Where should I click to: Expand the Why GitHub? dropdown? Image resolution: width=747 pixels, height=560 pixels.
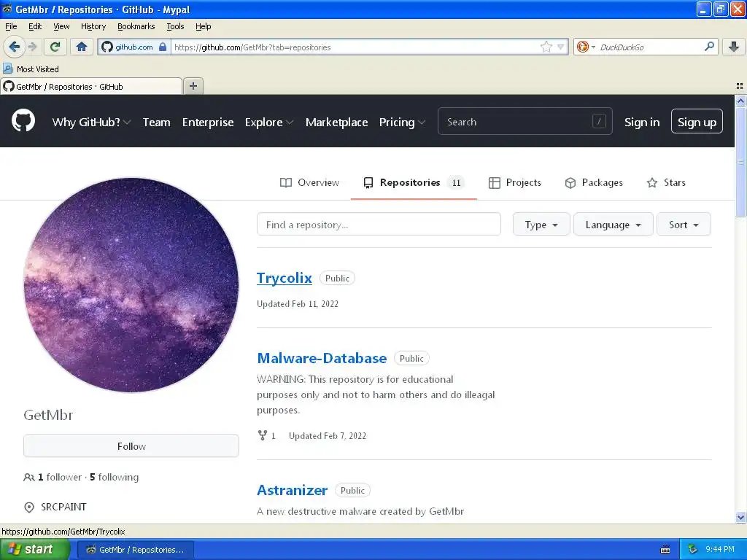click(x=91, y=122)
